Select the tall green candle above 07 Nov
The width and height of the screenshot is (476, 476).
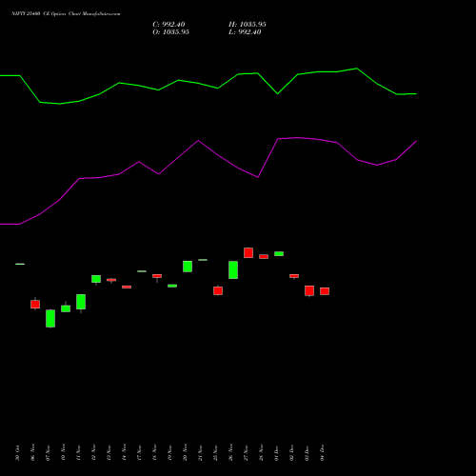point(50,318)
